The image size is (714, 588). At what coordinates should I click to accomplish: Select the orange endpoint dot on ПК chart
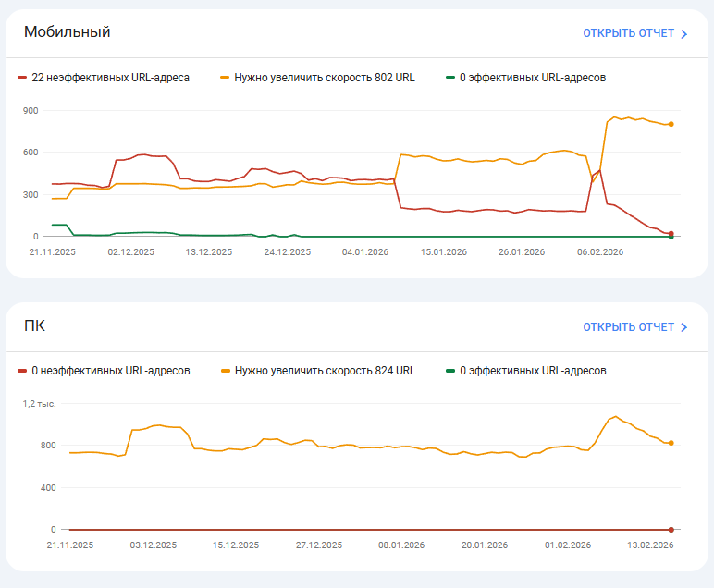pyautogui.click(x=671, y=444)
